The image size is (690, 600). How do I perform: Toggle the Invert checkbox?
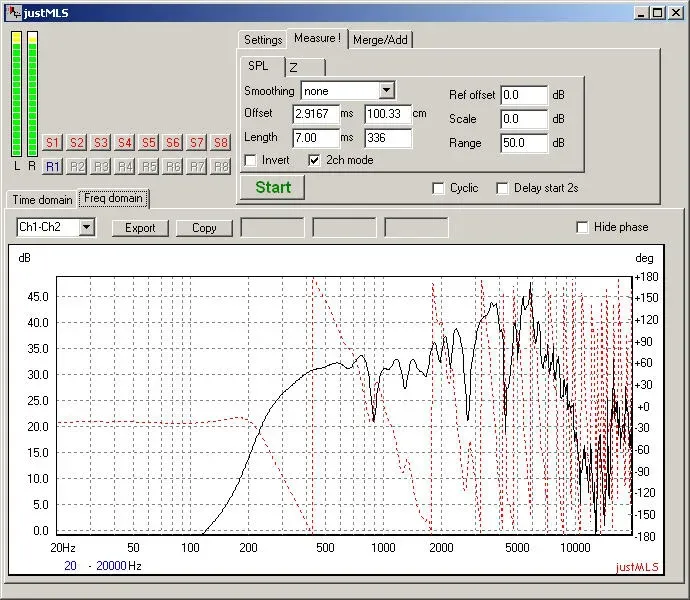[250, 160]
